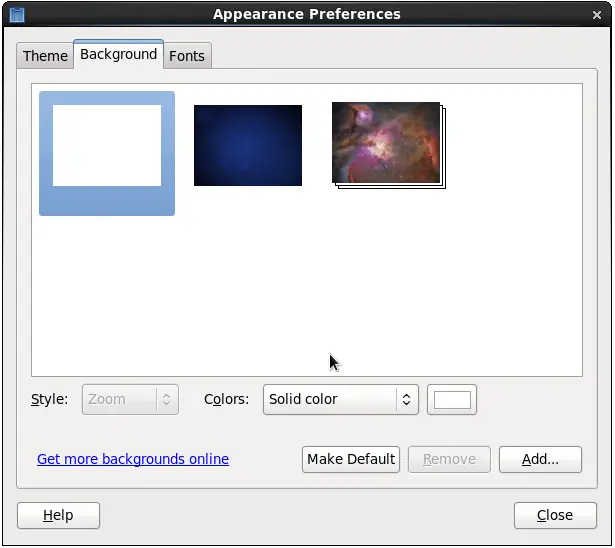Click the Style: label
The image size is (615, 548).
pos(50,399)
